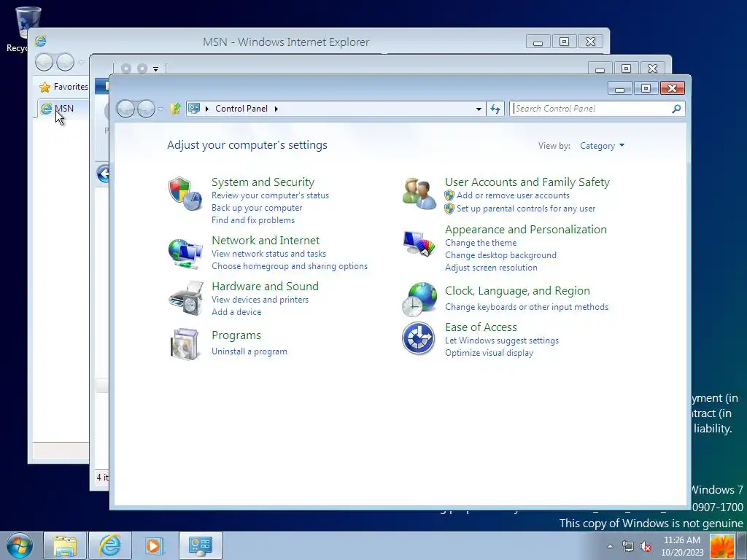
Task: Click Choose homegroup and sharing options
Action: click(x=290, y=266)
